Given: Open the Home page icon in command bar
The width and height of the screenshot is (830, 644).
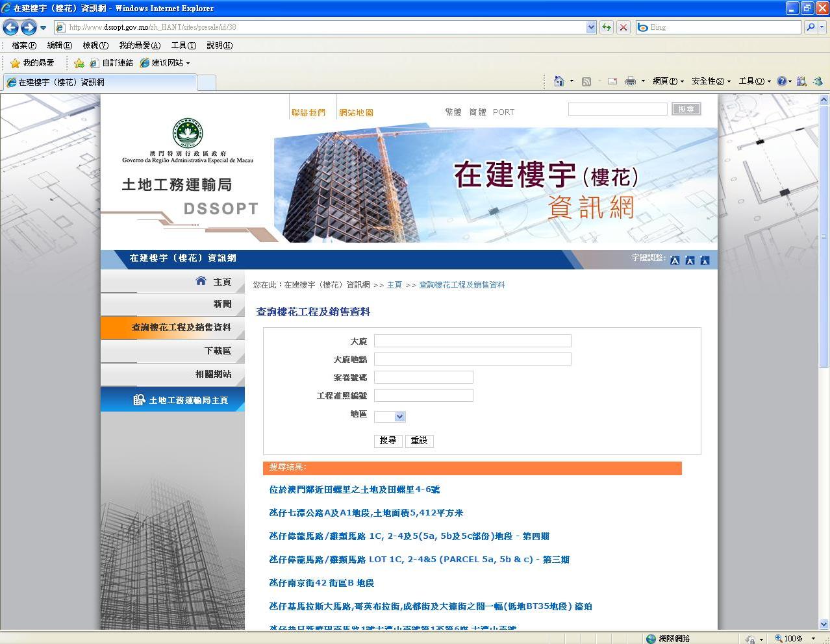Looking at the screenshot, I should point(559,81).
